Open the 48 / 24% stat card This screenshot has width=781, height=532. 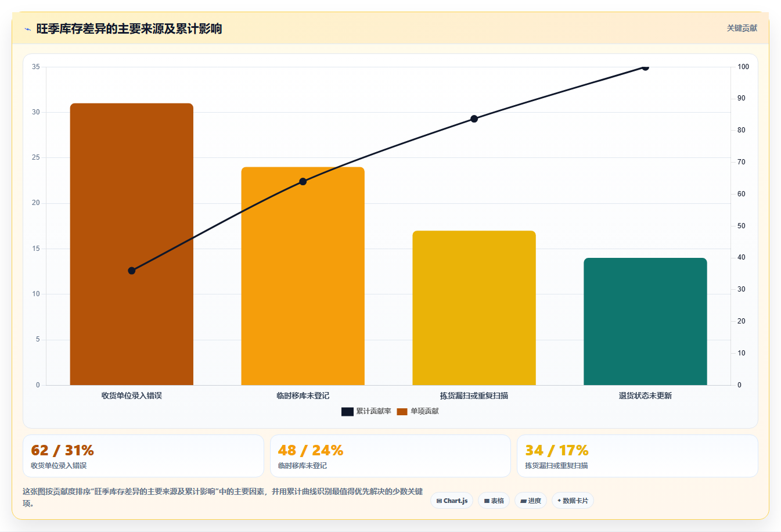coord(390,456)
